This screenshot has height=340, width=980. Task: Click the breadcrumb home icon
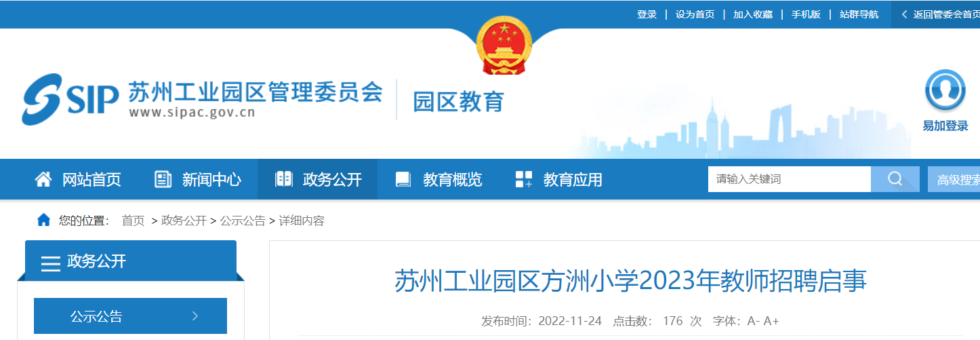tap(43, 220)
